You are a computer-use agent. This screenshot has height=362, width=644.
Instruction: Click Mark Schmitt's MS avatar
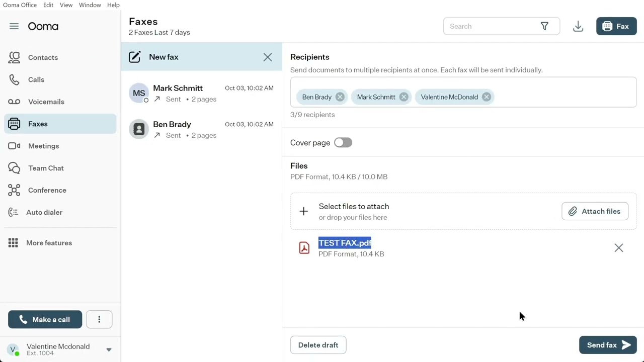coord(139,93)
